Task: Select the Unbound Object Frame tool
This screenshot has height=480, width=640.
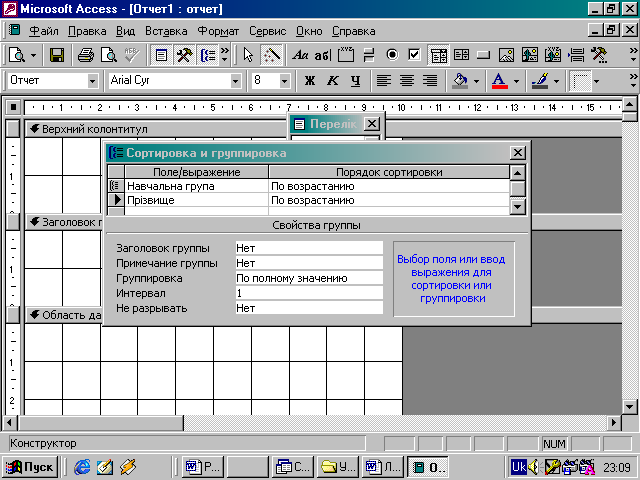Action: click(529, 55)
